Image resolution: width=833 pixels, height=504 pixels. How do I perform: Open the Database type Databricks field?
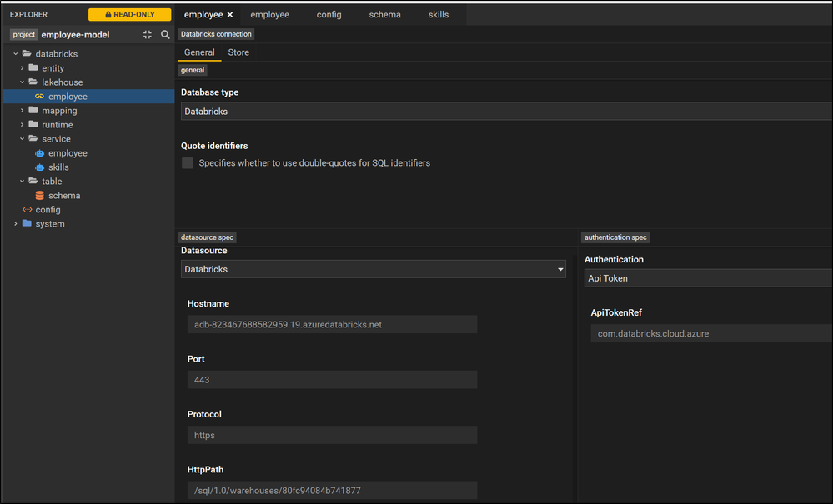506,112
